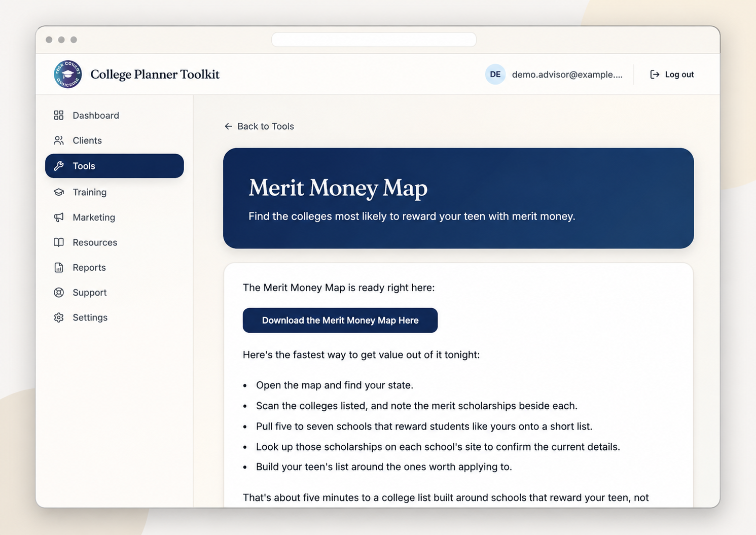
Task: Click the Tools wrench icon
Action: [x=59, y=166]
